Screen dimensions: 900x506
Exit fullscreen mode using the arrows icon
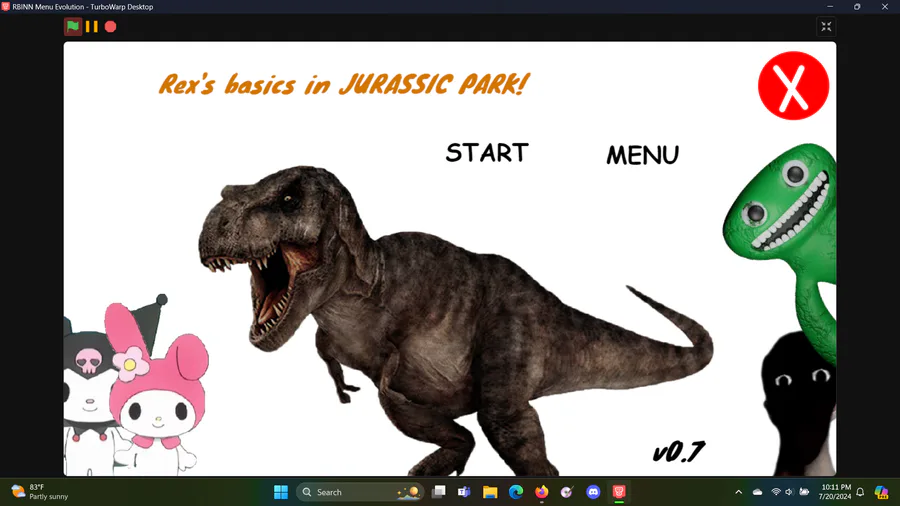pyautogui.click(x=826, y=26)
